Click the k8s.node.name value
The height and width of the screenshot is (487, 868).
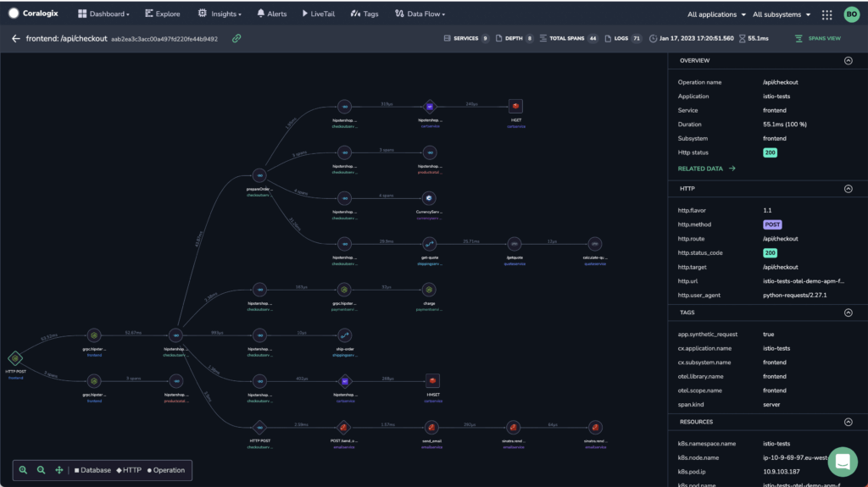[x=795, y=457]
